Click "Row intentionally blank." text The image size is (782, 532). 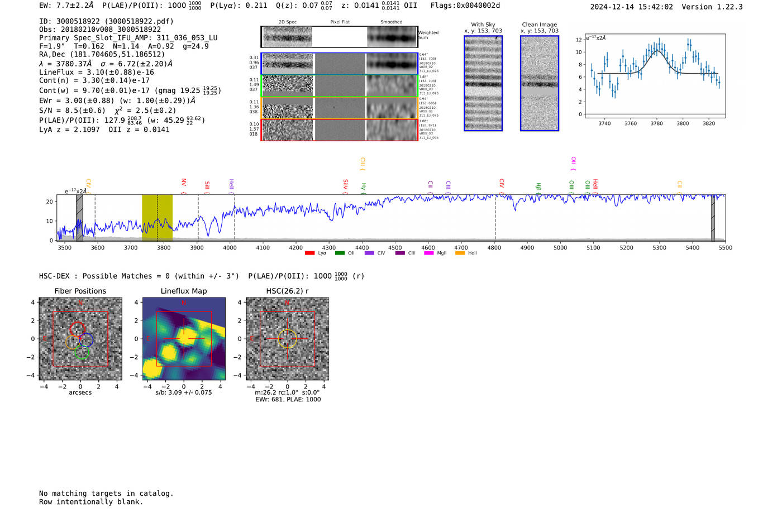[x=91, y=502]
